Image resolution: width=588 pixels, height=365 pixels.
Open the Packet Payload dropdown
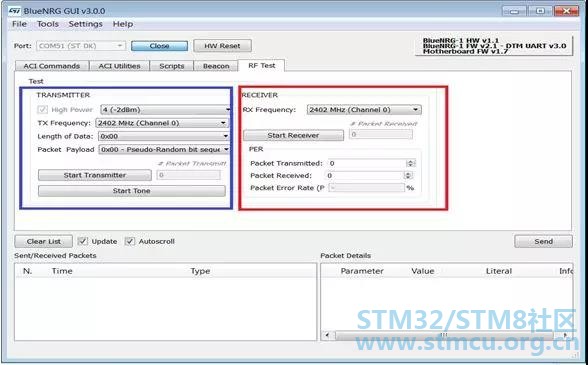pos(164,149)
